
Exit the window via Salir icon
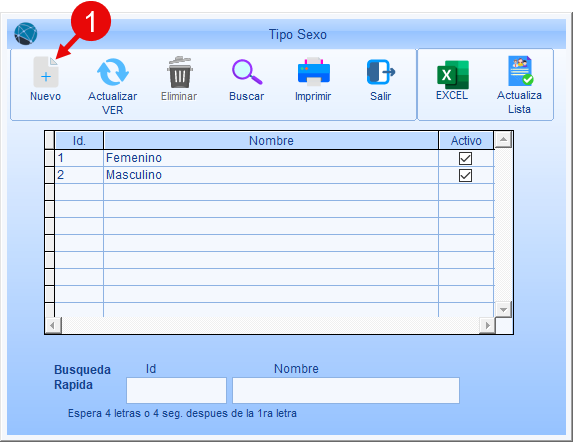[380, 72]
